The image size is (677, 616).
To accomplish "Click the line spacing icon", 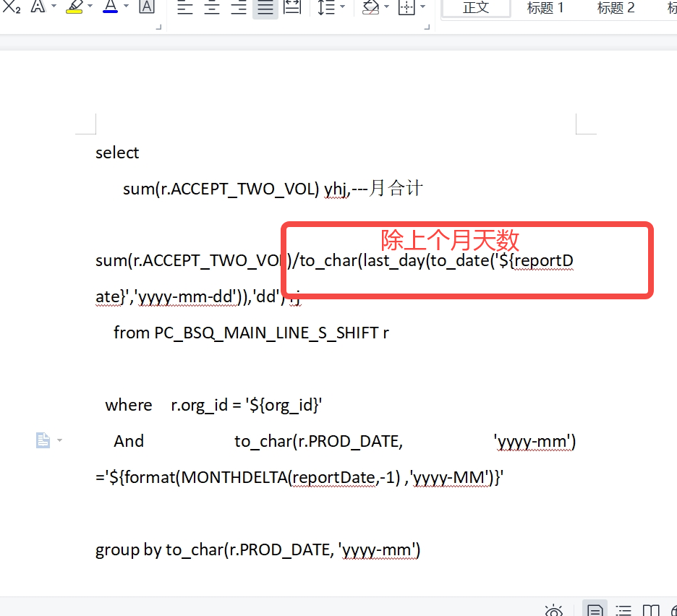I will point(326,7).
